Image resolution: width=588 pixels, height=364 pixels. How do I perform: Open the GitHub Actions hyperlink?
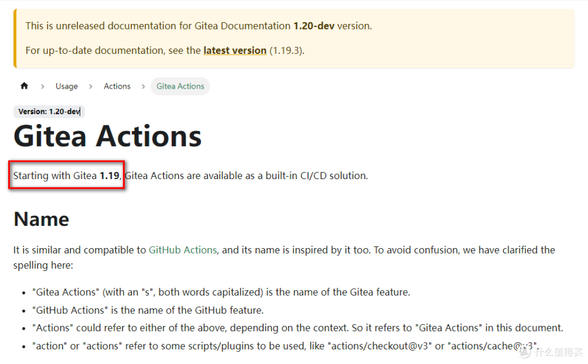pyautogui.click(x=182, y=250)
